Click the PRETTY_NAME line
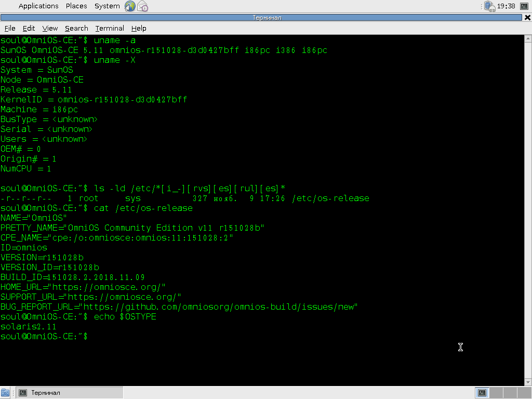 [132, 228]
